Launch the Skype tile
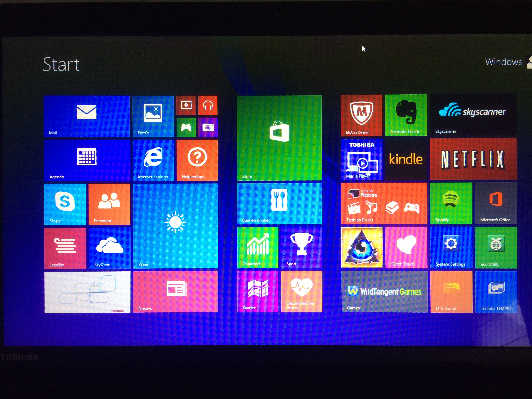 (x=65, y=204)
